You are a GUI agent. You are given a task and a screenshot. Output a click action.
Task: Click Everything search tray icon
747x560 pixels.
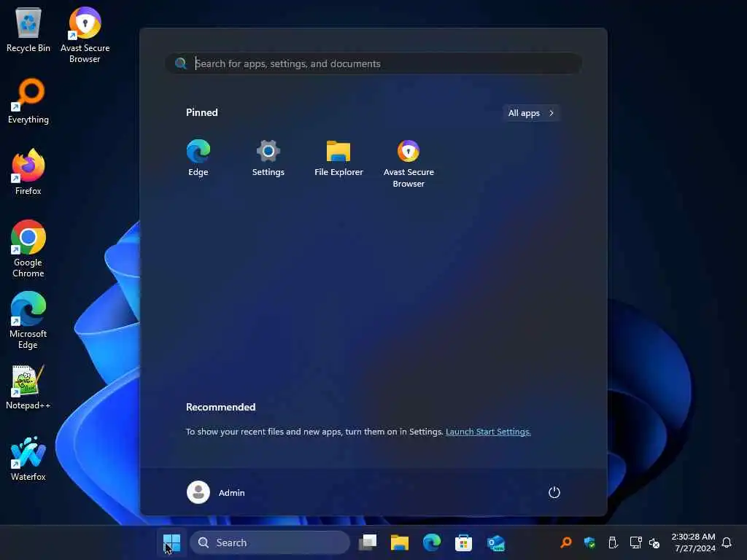click(x=566, y=542)
